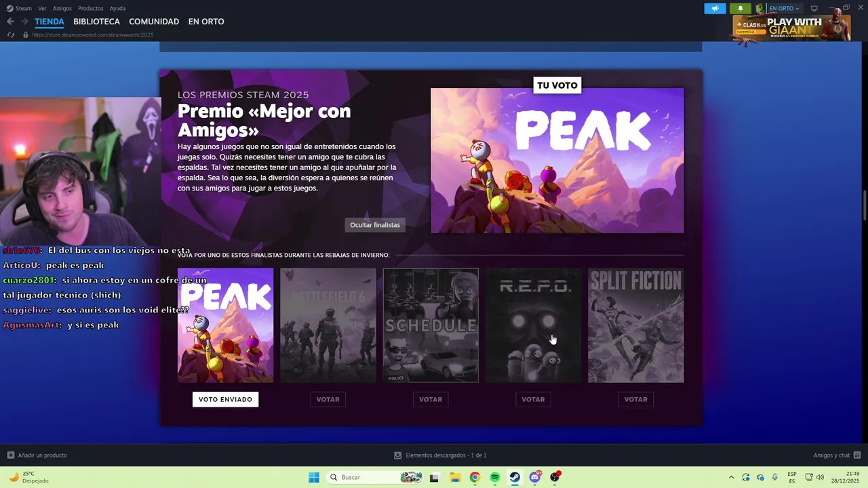Click the user avatar next to EN ORTO
This screenshot has height=488, width=868.
pyautogui.click(x=762, y=8)
